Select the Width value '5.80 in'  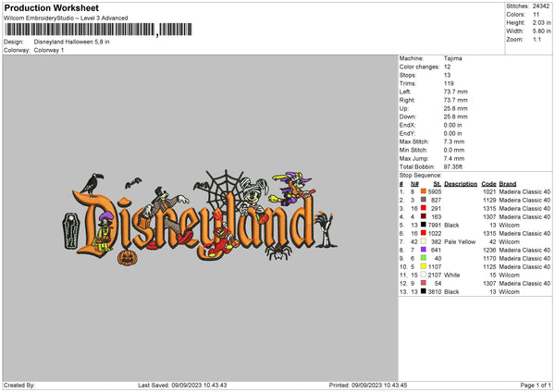(x=541, y=31)
